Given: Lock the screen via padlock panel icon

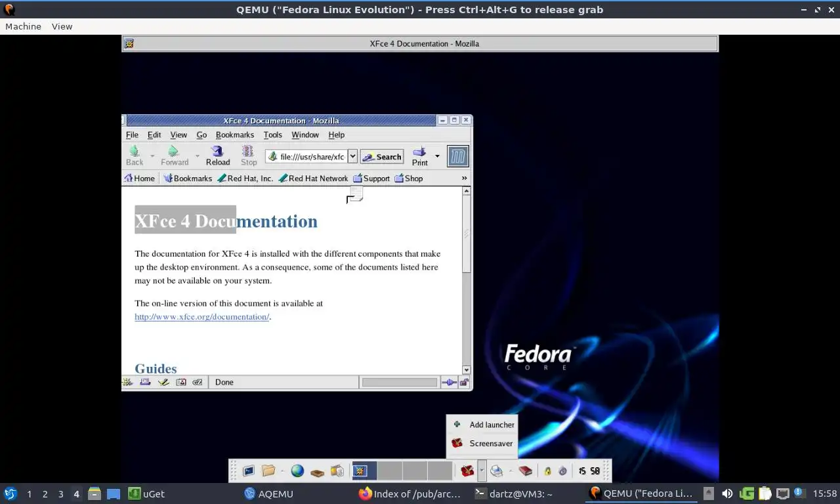Looking at the screenshot, I should click(x=547, y=471).
